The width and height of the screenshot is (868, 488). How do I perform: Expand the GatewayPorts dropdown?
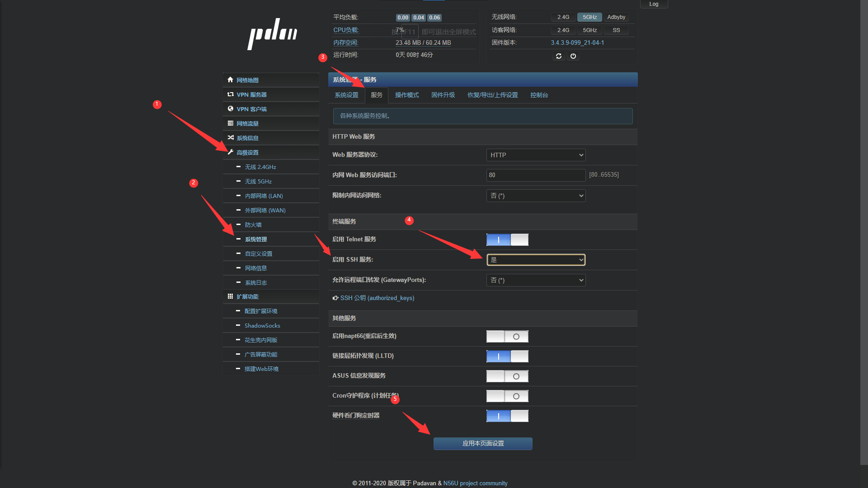536,280
